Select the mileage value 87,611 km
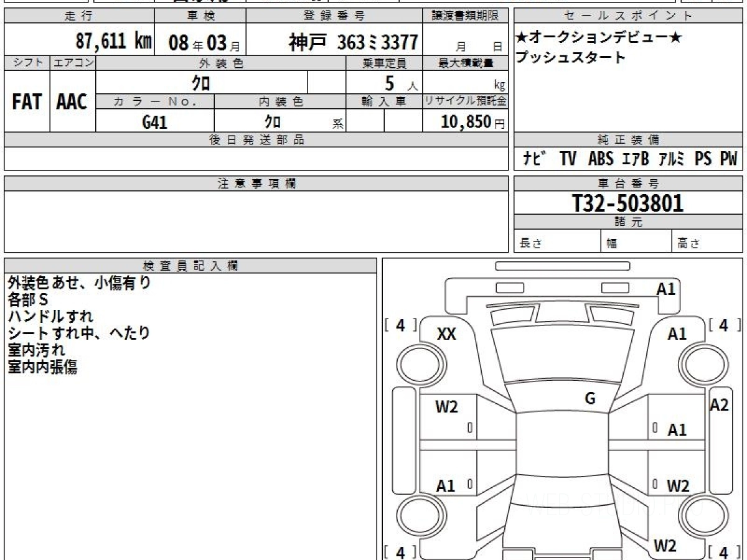Image resolution: width=747 pixels, height=560 pixels. coord(114,42)
